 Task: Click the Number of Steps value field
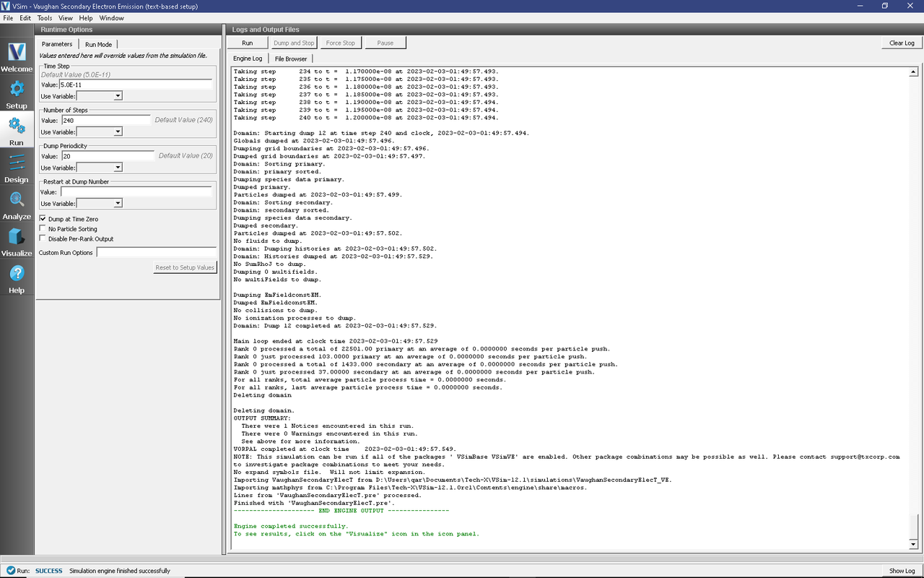107,121
